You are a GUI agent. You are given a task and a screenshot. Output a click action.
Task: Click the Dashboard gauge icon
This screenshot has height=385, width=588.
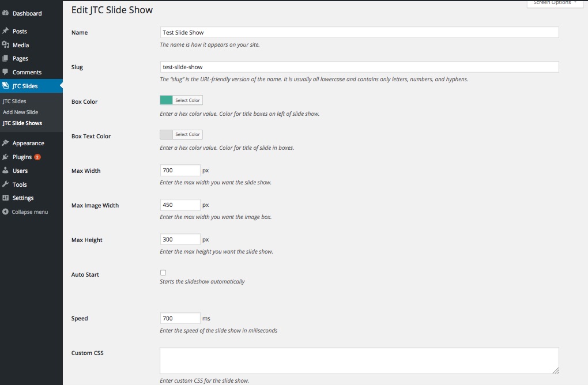click(x=6, y=13)
